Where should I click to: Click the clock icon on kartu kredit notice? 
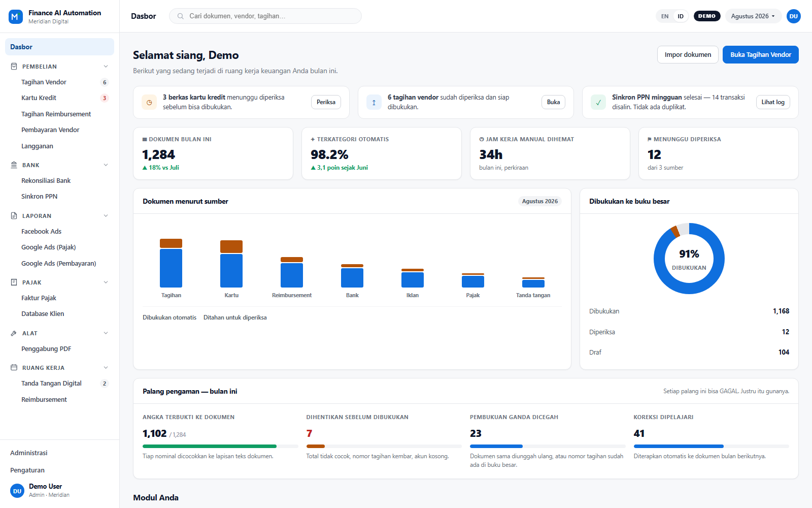click(x=149, y=102)
